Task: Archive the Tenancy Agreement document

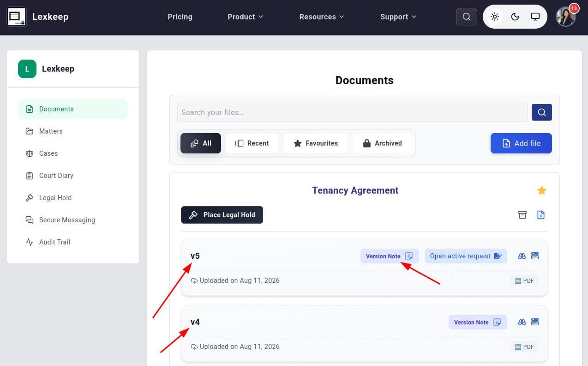Action: click(x=522, y=215)
